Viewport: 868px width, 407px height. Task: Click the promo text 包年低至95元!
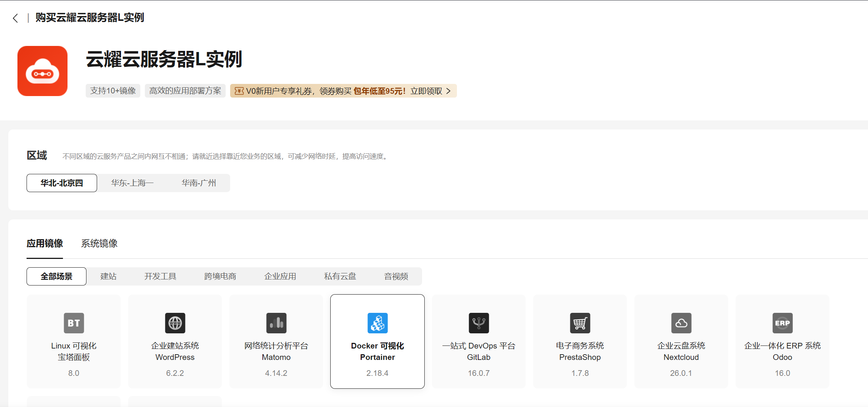pos(380,91)
